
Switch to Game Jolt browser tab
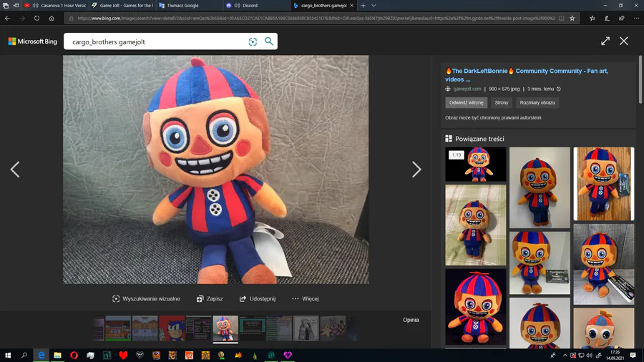123,5
